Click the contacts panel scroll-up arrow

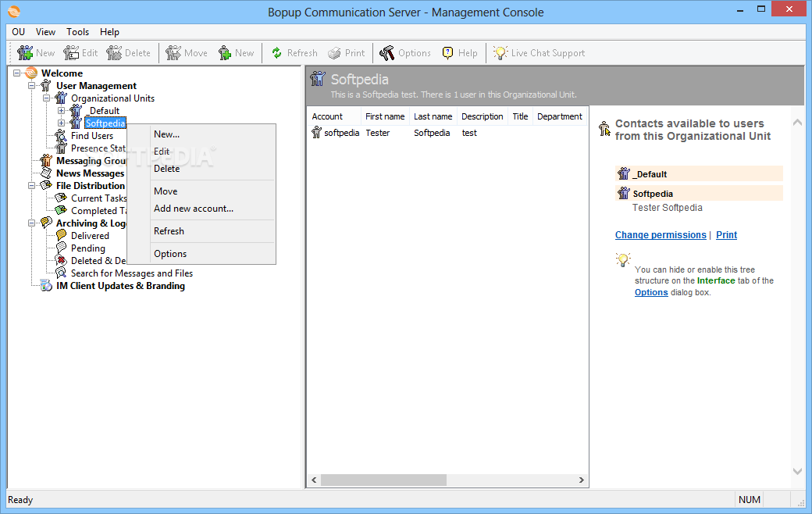click(x=797, y=123)
